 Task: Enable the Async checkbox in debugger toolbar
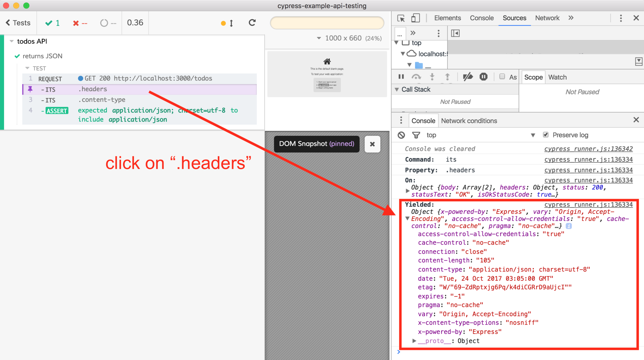click(x=502, y=77)
